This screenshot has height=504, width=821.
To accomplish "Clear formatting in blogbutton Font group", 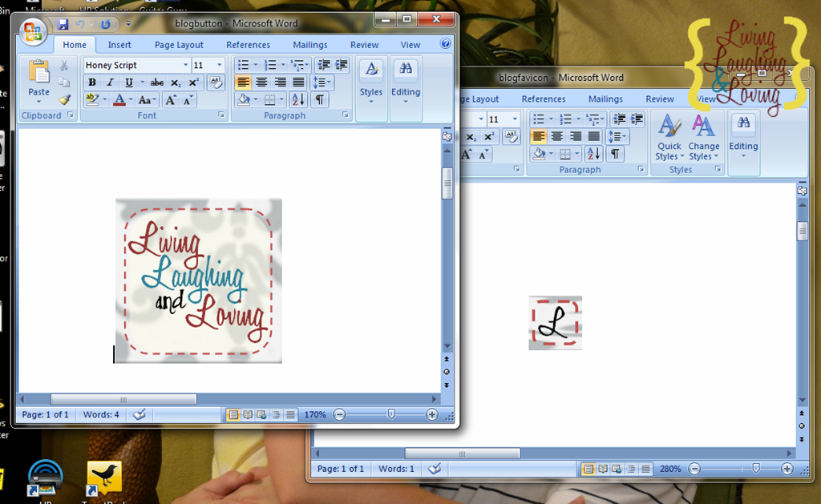I will 215,83.
